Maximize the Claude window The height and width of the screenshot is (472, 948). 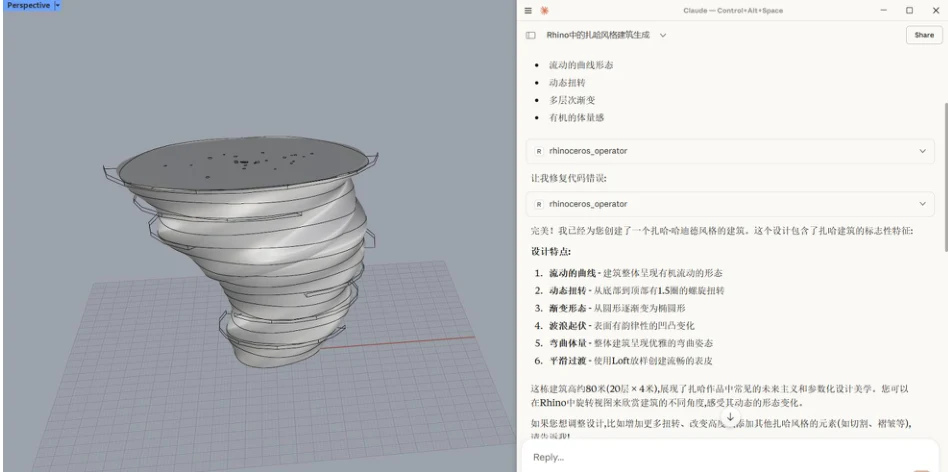pos(909,10)
